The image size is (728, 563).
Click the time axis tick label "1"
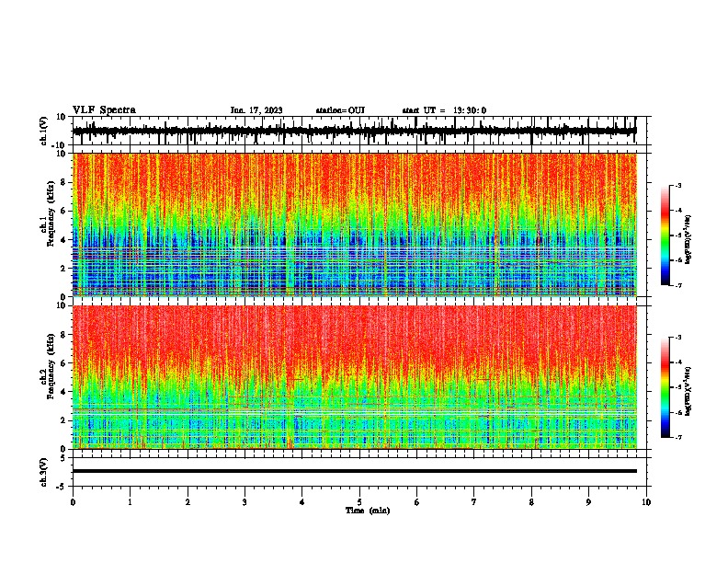pyautogui.click(x=131, y=502)
